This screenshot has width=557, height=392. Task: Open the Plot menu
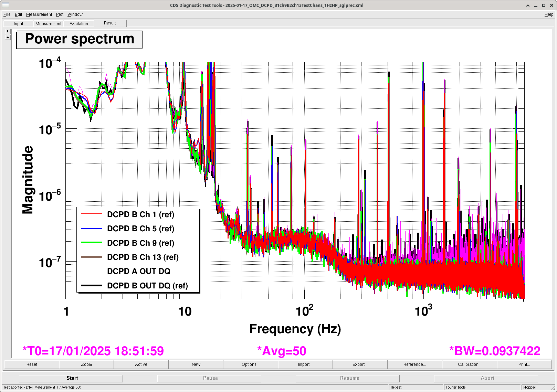[x=60, y=14]
